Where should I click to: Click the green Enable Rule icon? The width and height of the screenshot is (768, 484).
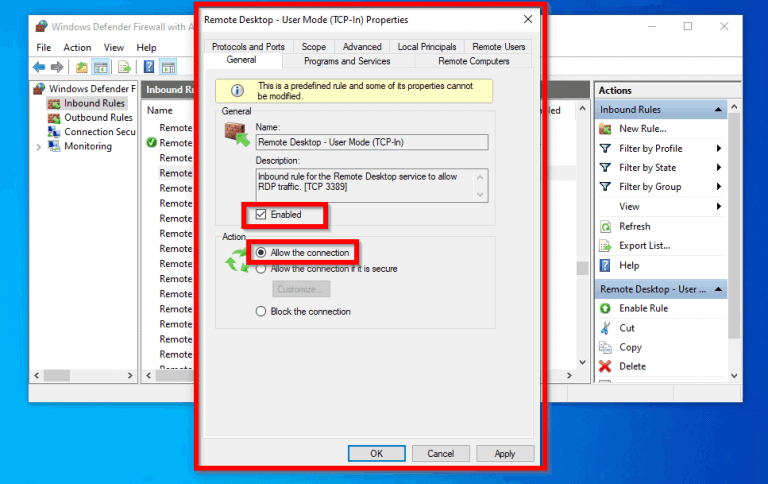(605, 308)
